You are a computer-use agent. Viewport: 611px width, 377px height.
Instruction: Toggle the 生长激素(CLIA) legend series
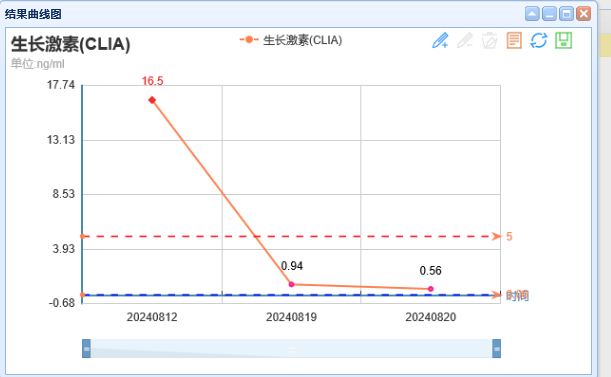(291, 40)
